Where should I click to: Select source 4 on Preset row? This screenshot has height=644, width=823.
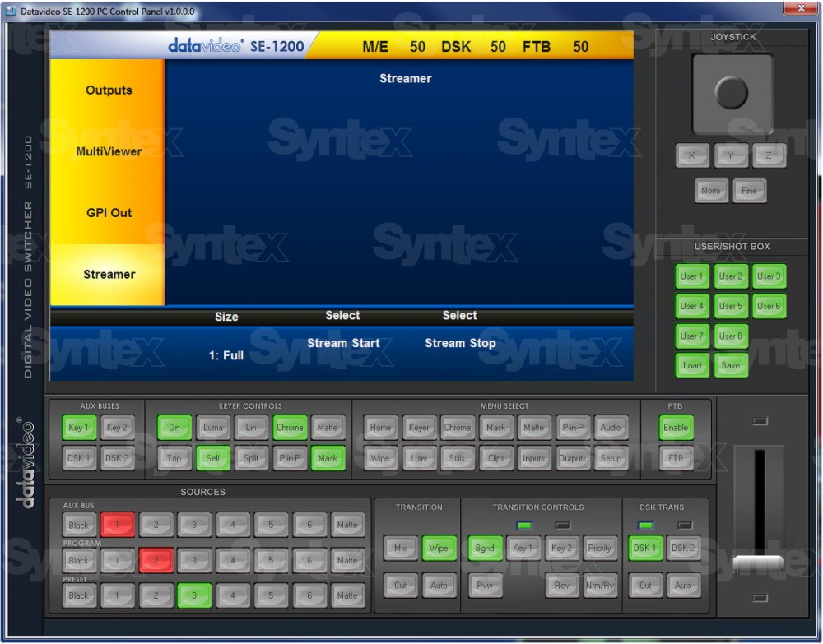pos(233,595)
